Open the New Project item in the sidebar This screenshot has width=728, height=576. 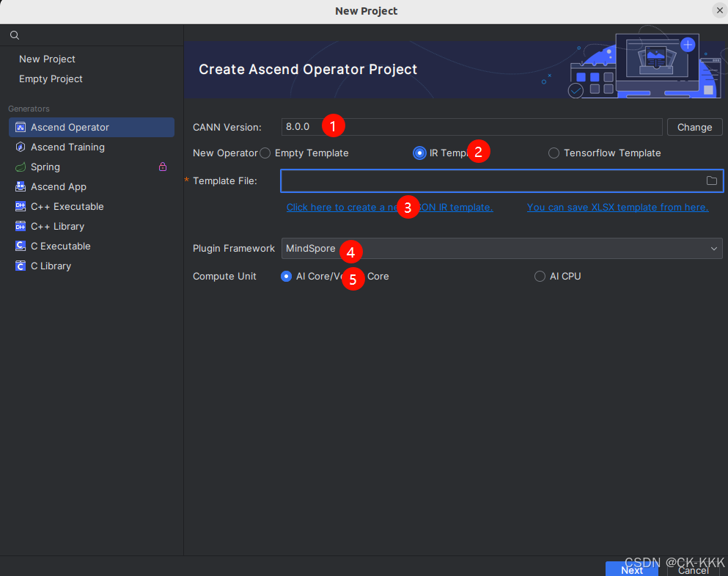click(x=47, y=59)
